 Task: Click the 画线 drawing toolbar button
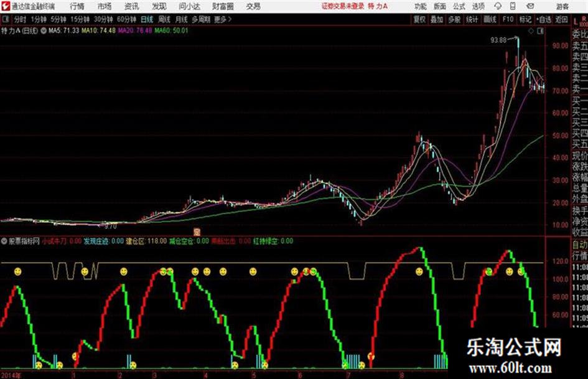[x=490, y=19]
